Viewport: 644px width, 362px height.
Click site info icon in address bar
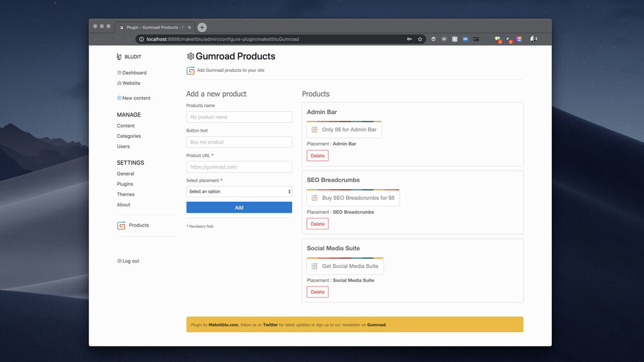[x=141, y=39]
